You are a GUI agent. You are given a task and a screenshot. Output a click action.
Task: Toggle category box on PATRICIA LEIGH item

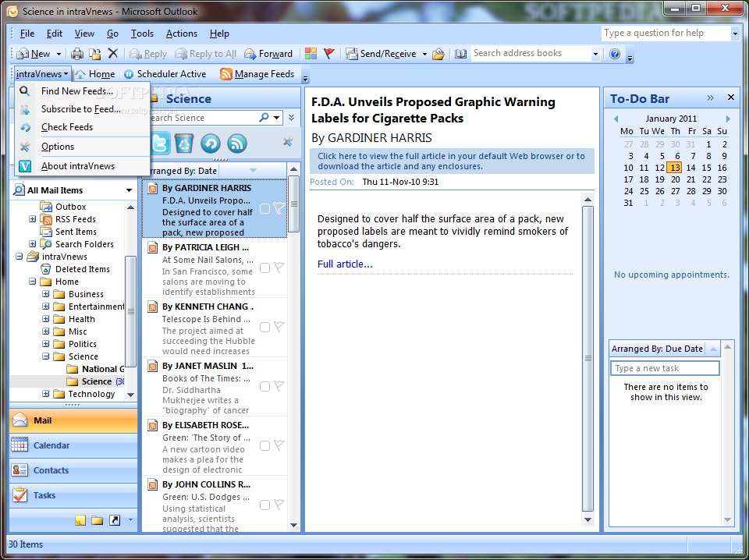pos(264,268)
